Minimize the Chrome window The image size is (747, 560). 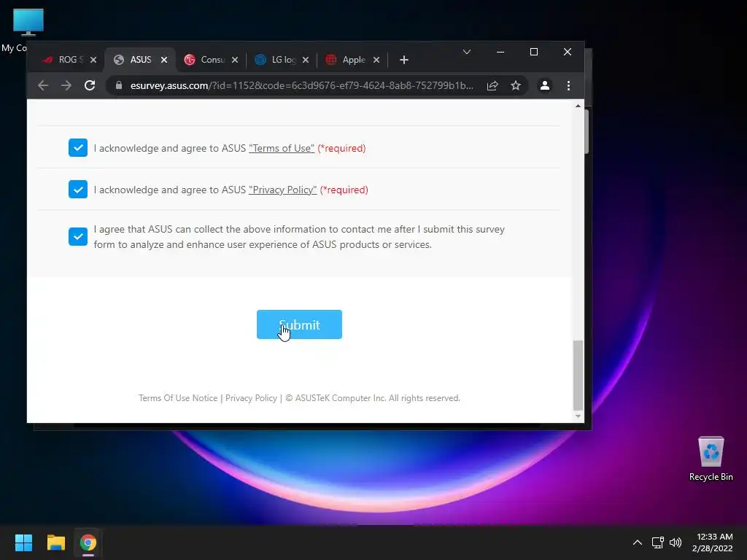pyautogui.click(x=500, y=52)
